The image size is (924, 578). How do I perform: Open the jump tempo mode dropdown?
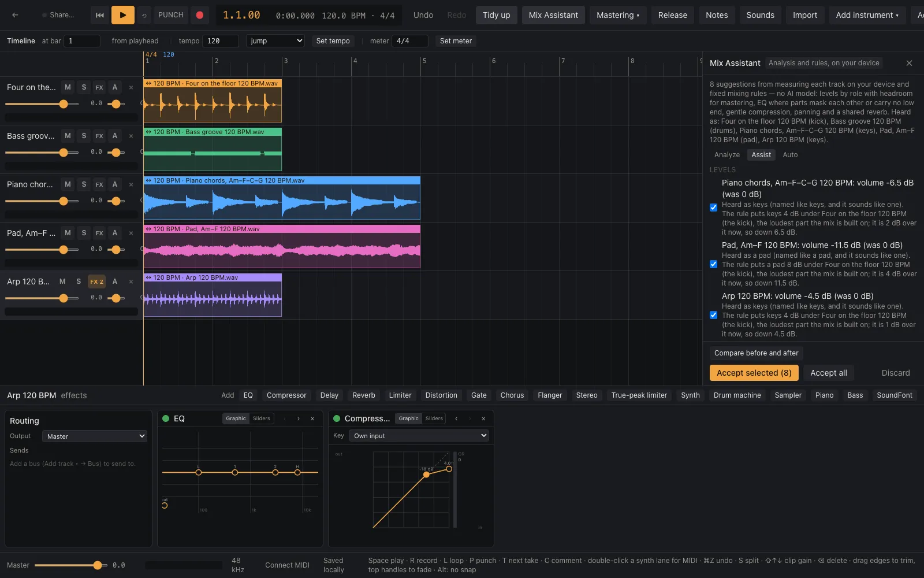click(x=275, y=41)
